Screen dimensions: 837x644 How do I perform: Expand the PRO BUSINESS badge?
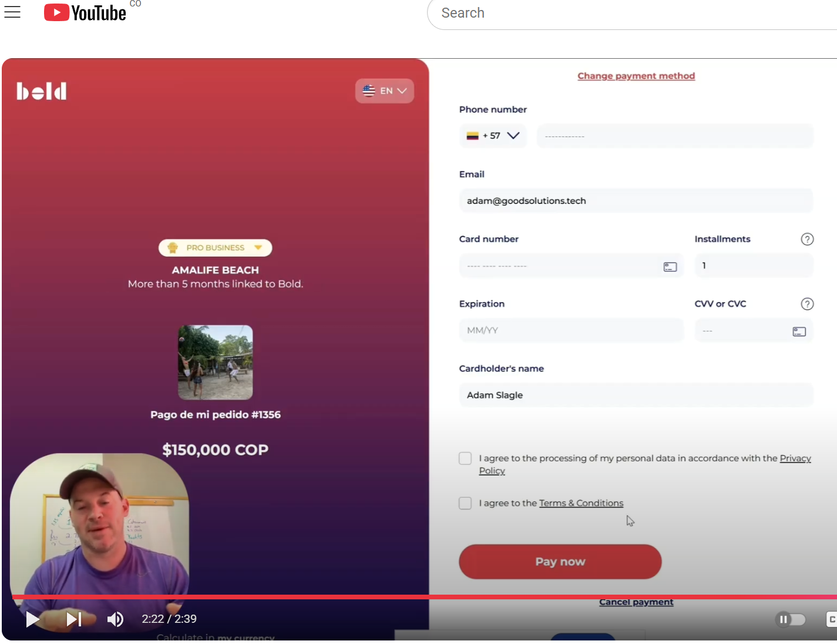click(215, 247)
